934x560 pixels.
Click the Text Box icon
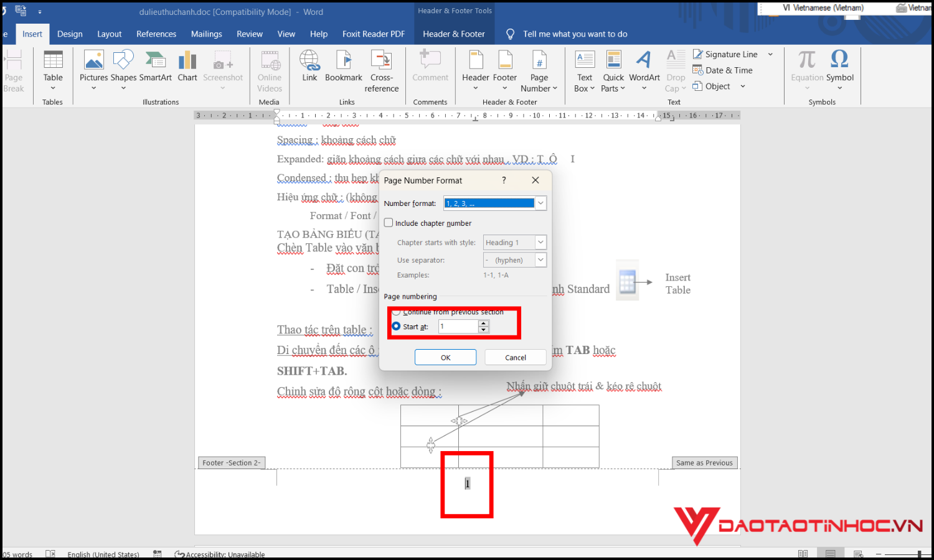pos(584,60)
